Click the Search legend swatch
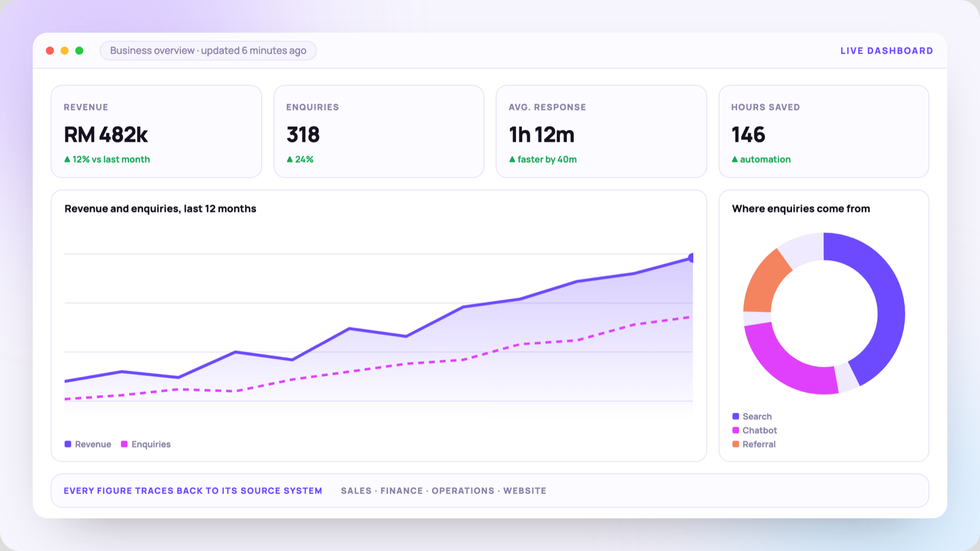 click(736, 417)
